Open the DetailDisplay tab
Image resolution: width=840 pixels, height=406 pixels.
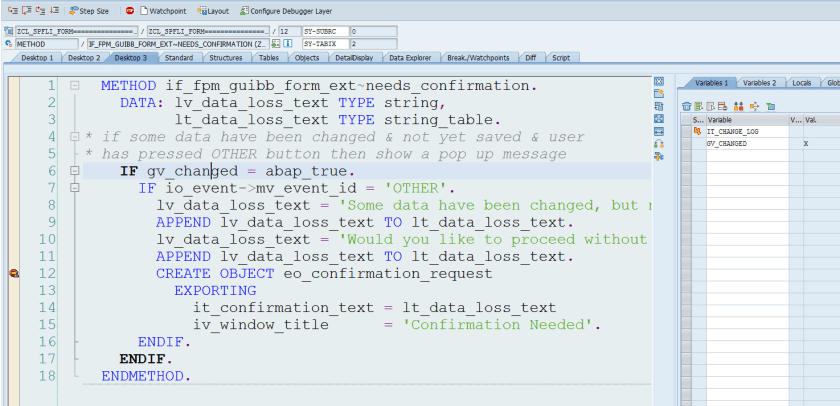click(354, 58)
